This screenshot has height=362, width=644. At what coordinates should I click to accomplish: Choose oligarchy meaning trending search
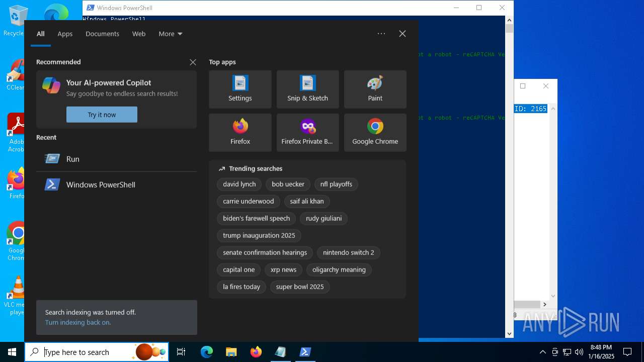tap(339, 270)
